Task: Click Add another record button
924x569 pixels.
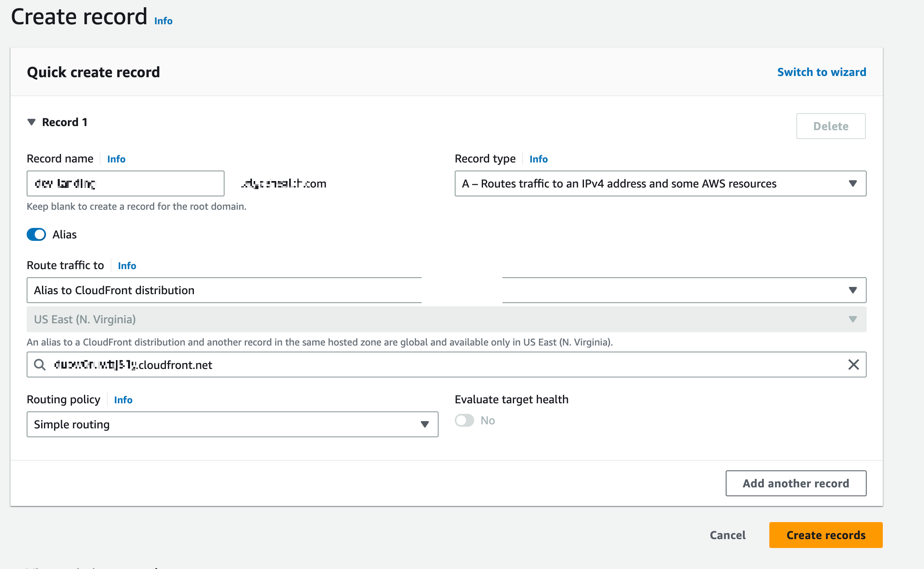Action: [796, 483]
